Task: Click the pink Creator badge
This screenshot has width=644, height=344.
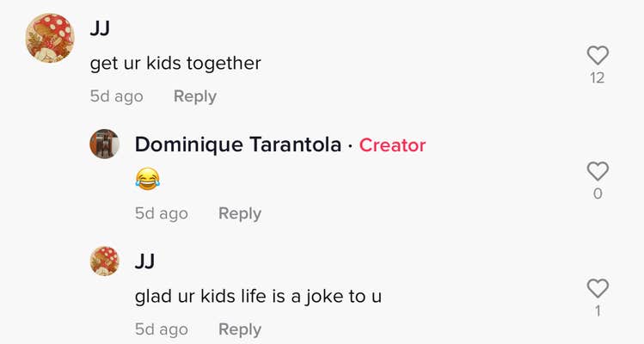Action: pyautogui.click(x=392, y=145)
